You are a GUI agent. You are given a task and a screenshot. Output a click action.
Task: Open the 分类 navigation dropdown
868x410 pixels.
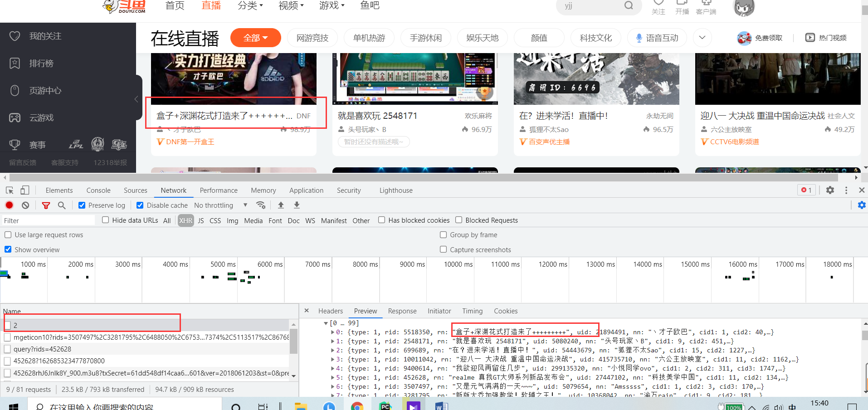250,5
